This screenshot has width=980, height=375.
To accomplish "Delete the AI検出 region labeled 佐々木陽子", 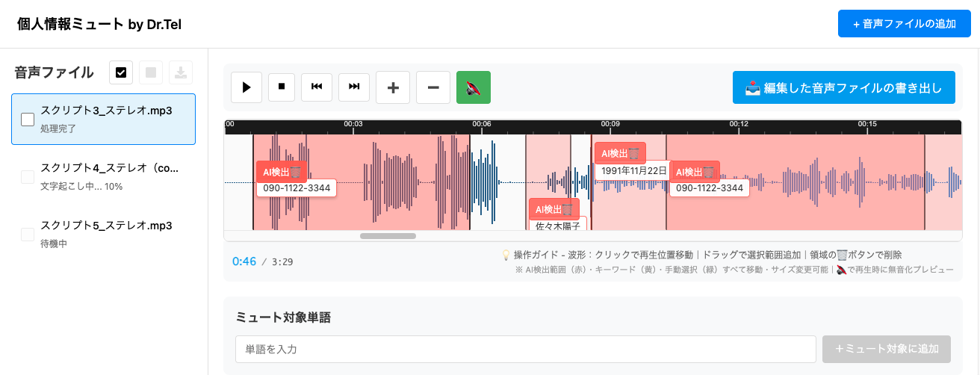I will [568, 209].
